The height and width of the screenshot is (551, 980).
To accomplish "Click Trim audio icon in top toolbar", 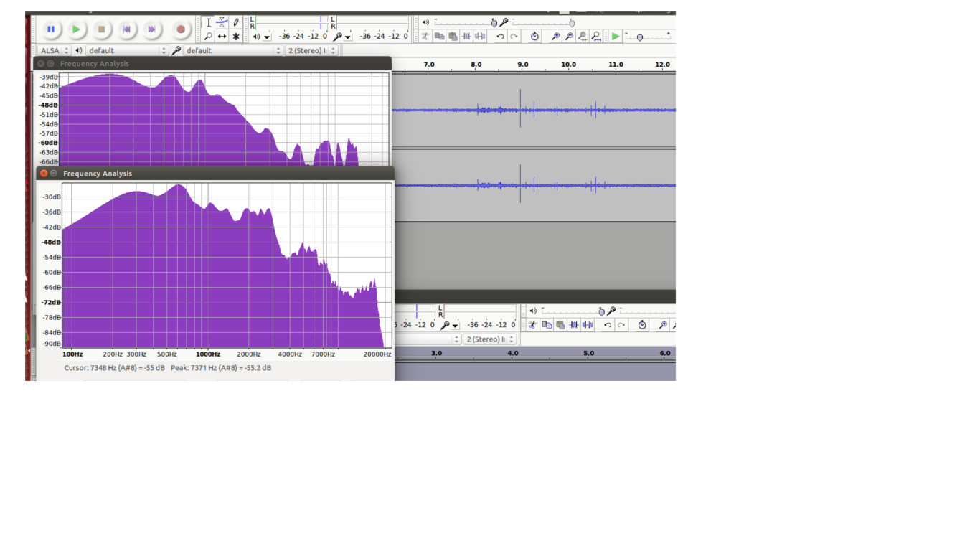I will point(466,36).
